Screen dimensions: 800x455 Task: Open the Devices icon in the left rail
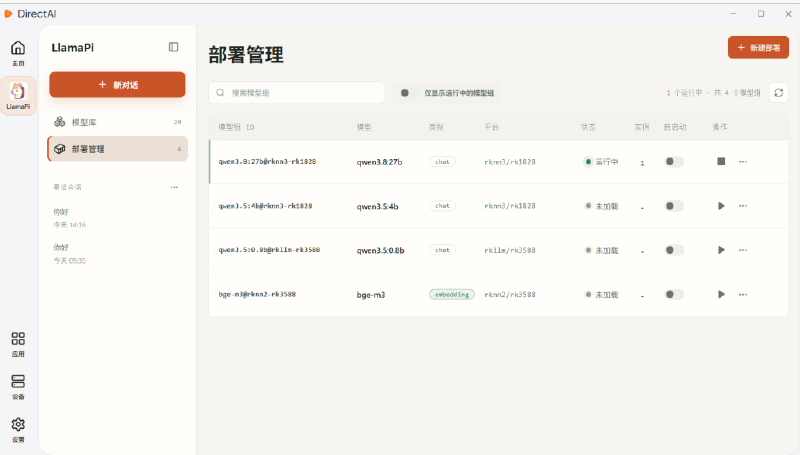click(18, 387)
